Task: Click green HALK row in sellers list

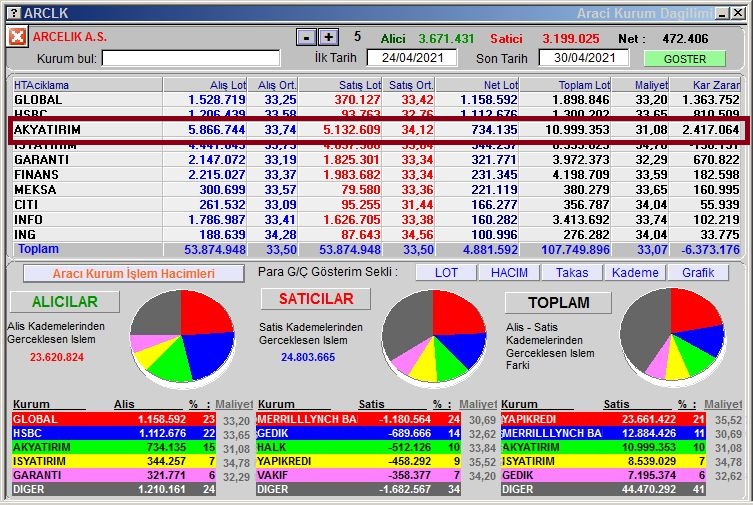Action: click(x=359, y=447)
